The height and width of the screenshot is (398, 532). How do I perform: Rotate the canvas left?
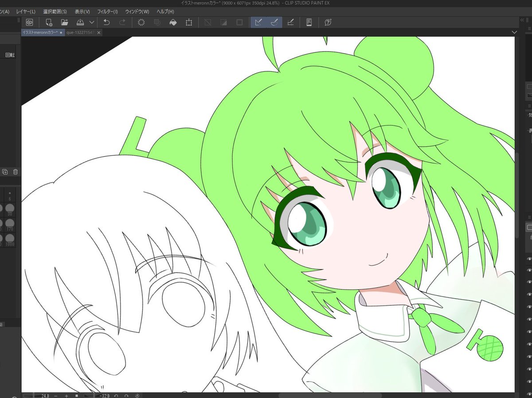116,395
